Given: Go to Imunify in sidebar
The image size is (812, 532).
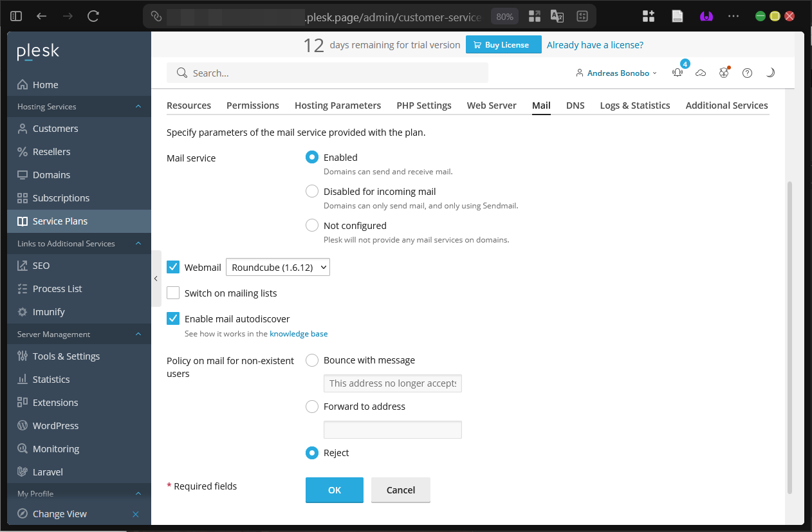Looking at the screenshot, I should click(x=48, y=312).
